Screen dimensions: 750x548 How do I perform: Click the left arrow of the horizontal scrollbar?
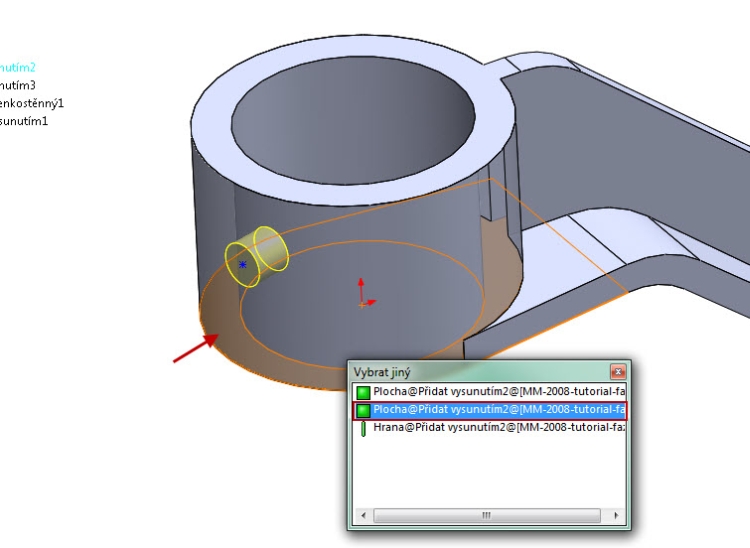click(x=364, y=515)
